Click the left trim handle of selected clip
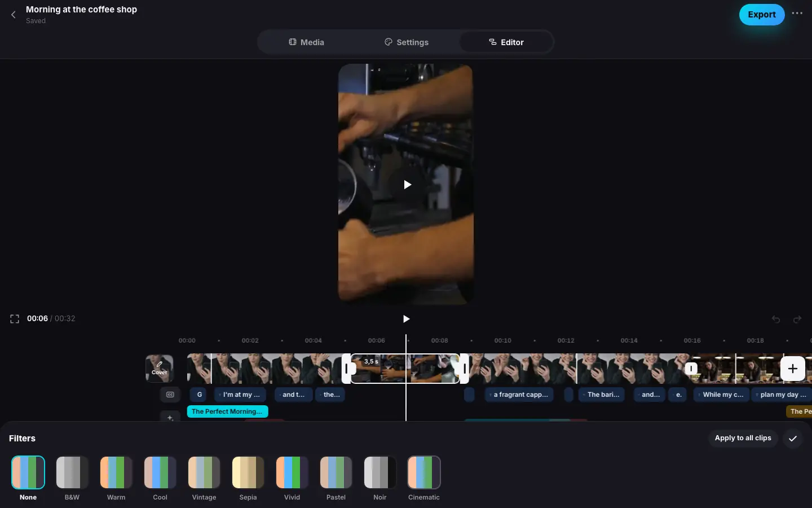812x508 pixels. [x=347, y=369]
